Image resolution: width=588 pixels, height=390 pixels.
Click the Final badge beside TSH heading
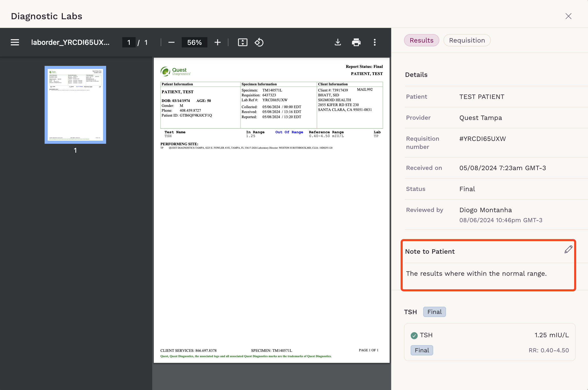pos(434,312)
